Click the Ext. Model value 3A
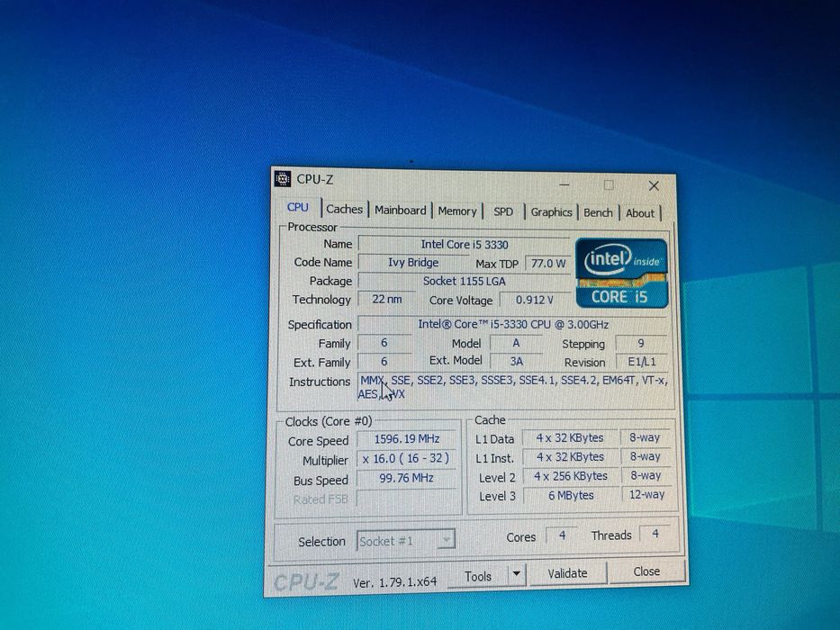Viewport: 840px width, 630px height. [517, 361]
